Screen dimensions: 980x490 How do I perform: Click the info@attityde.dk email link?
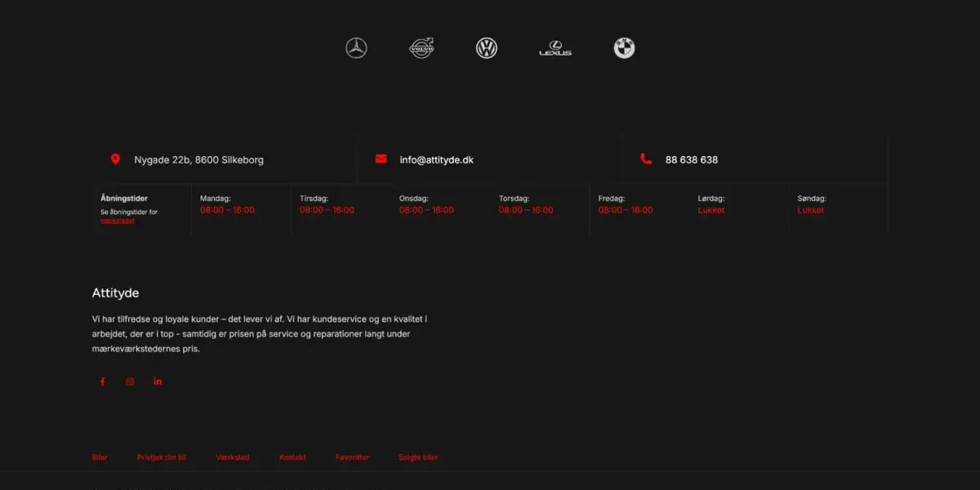[x=436, y=160]
